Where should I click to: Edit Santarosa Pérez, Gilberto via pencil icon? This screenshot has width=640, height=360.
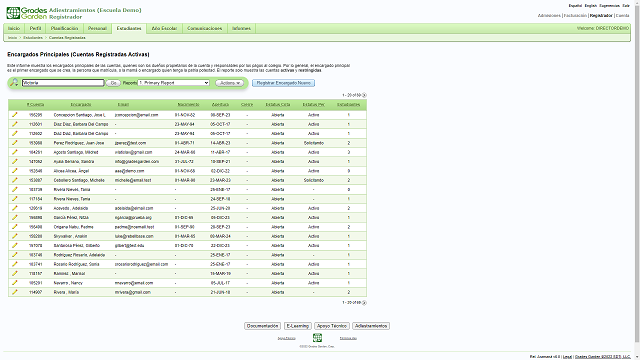(15, 246)
